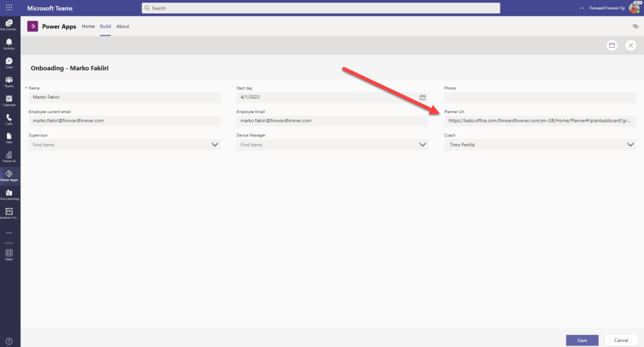The image size is (644, 347).
Task: Click the Planner Url field
Action: [540, 121]
